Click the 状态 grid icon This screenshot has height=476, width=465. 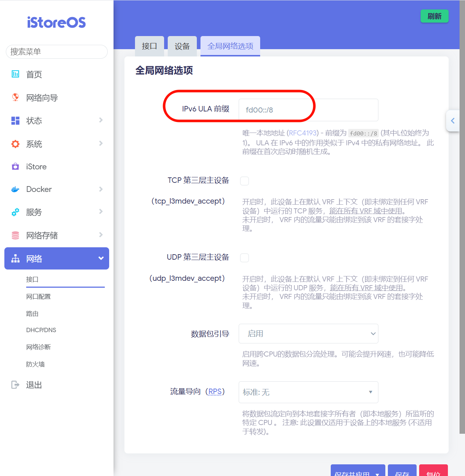15,121
